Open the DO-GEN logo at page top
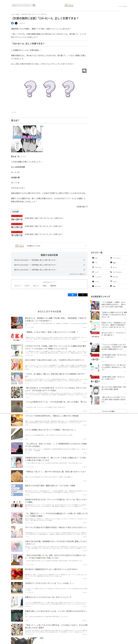This screenshot has height=644, width=138. click(x=69, y=5)
